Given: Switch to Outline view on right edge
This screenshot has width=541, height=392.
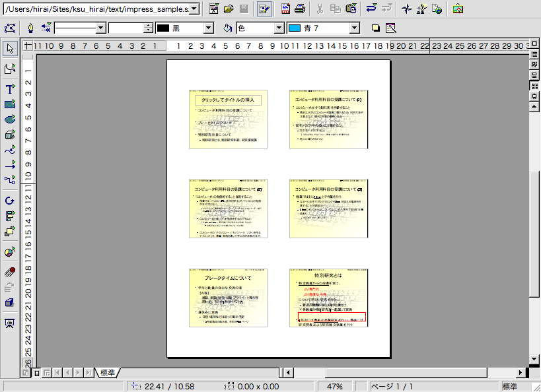Looking at the screenshot, I should click(534, 54).
